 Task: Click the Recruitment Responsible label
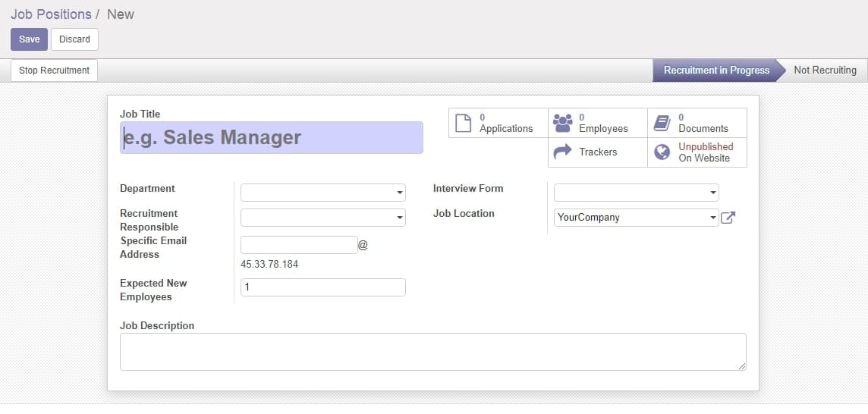point(149,221)
